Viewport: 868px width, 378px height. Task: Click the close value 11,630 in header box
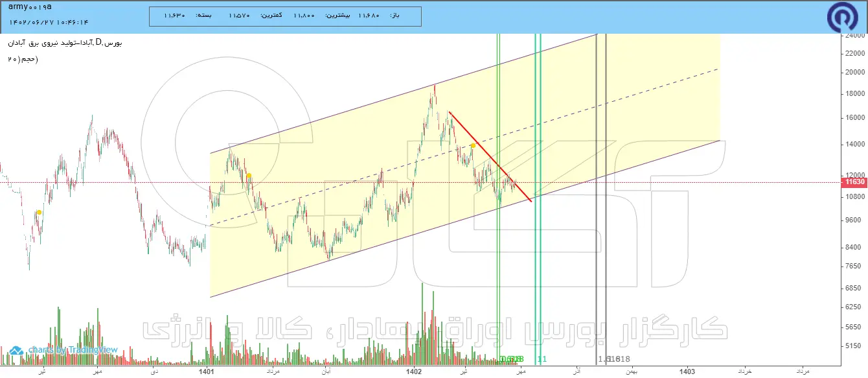coord(174,15)
